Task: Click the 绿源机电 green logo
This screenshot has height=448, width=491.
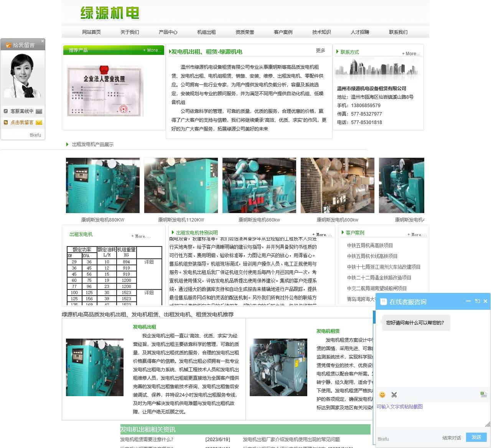Action: [110, 13]
